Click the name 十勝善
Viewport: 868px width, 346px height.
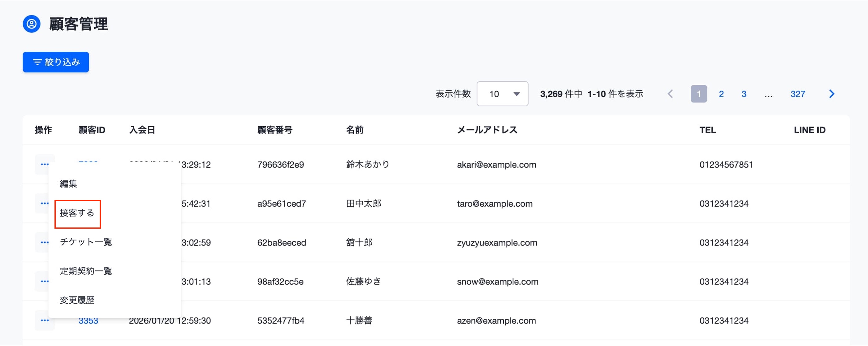tap(359, 320)
